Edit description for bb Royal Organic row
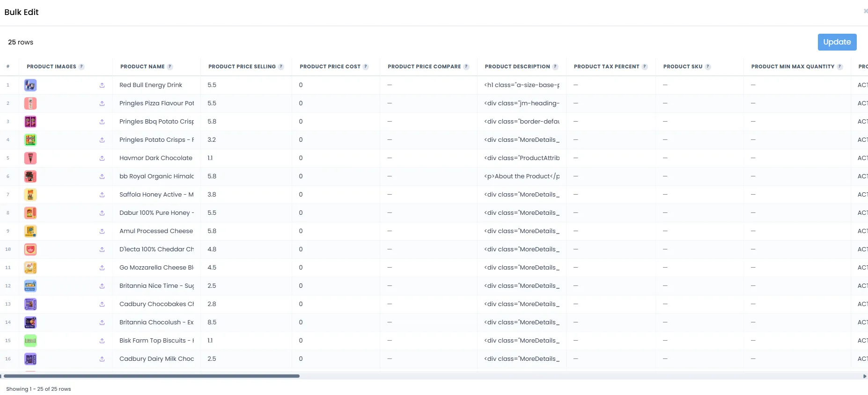The image size is (868, 395). pos(522,176)
